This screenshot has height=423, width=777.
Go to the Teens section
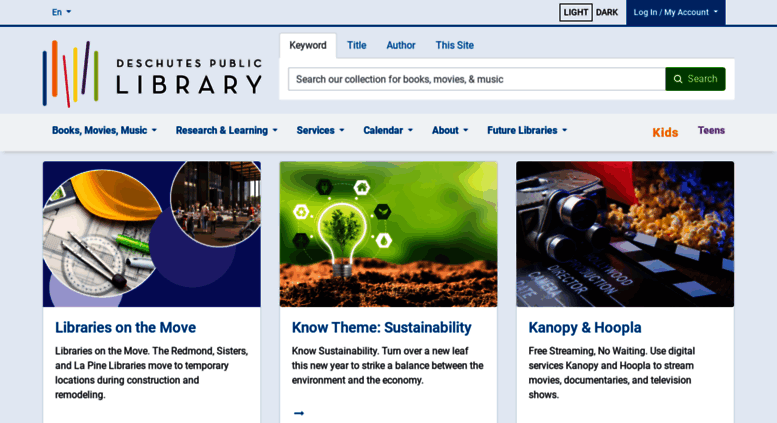click(711, 130)
